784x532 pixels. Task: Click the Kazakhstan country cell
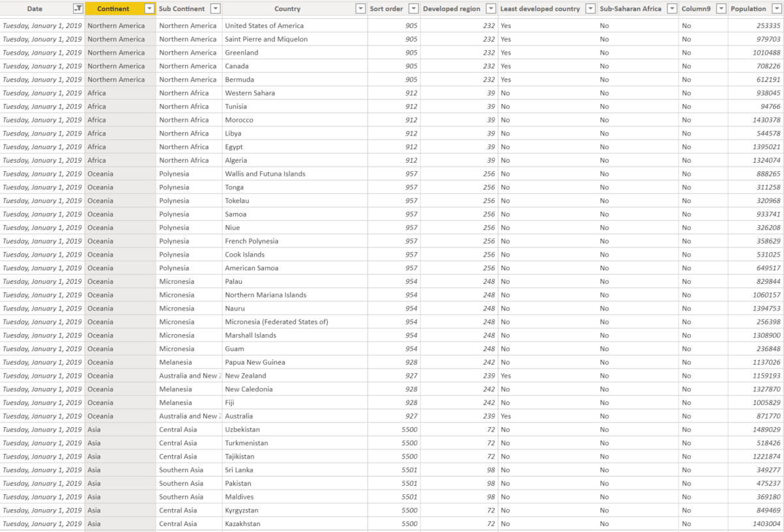[295, 524]
